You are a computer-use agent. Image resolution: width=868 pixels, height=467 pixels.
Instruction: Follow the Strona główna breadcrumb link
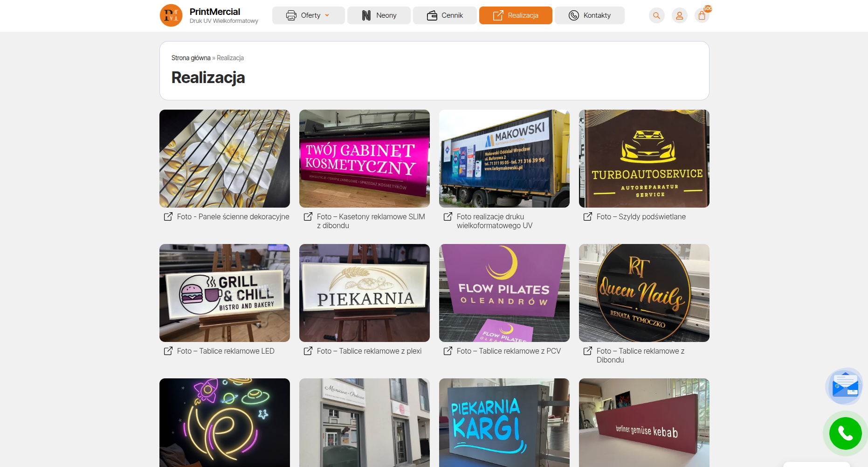[191, 58]
